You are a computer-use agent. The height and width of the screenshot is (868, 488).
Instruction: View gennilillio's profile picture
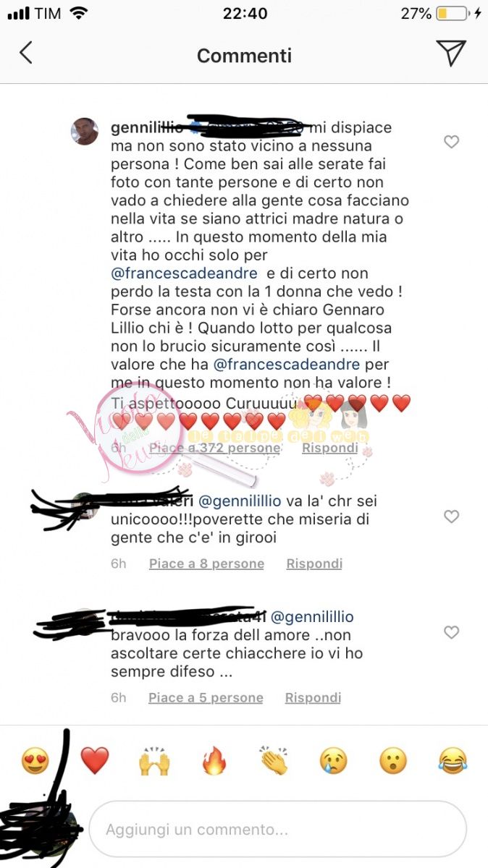pyautogui.click(x=84, y=131)
